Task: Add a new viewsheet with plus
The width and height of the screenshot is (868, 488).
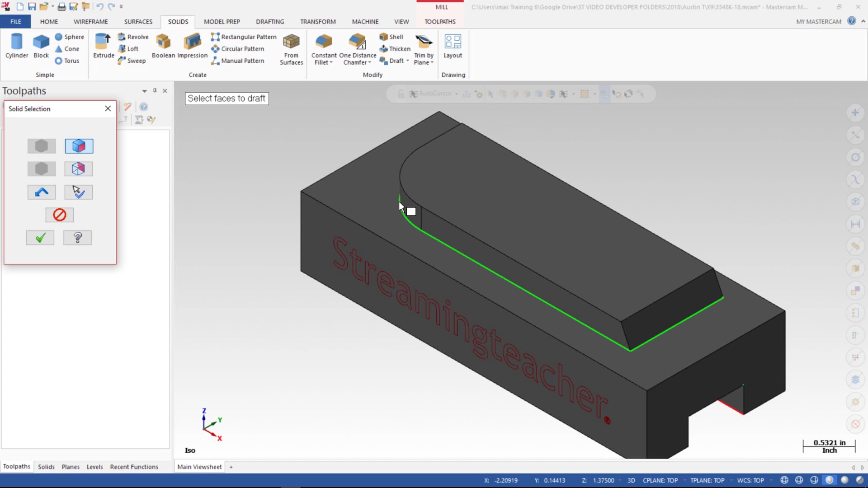Action: coord(231,467)
